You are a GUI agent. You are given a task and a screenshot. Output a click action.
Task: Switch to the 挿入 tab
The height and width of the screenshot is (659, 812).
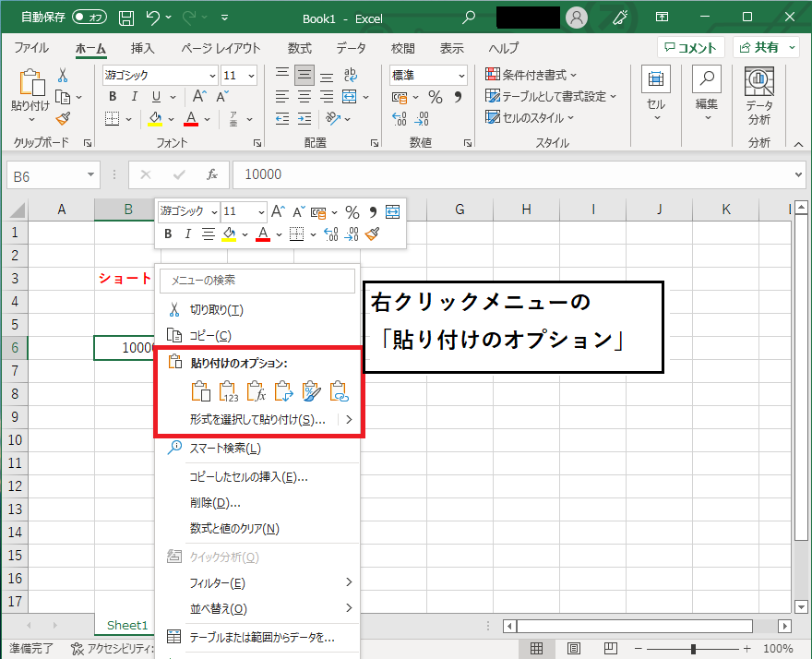[142, 48]
